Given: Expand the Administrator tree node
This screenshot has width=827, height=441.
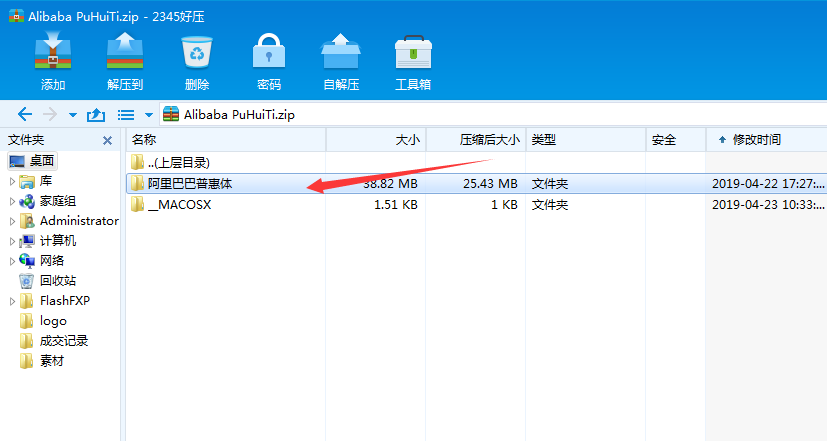Looking at the screenshot, I should tap(12, 222).
